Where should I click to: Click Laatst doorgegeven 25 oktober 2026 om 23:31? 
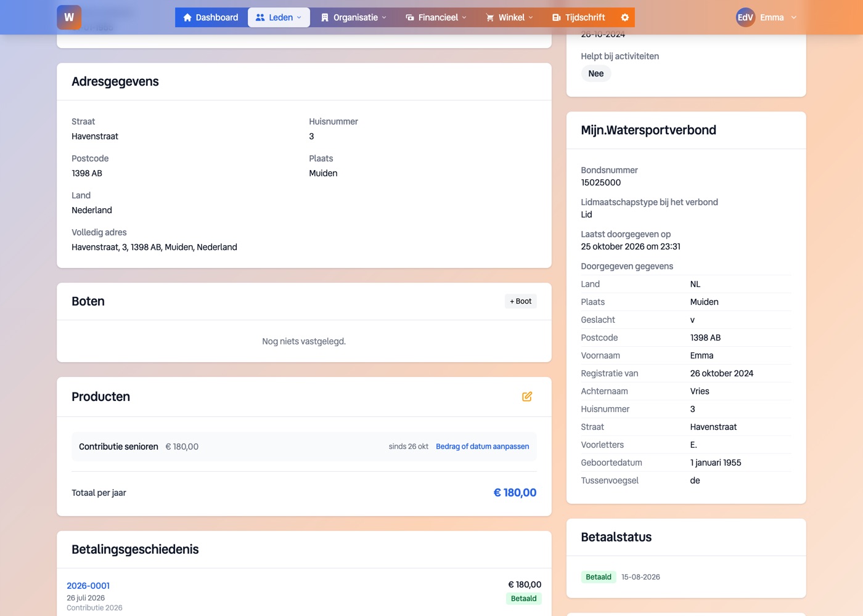click(x=631, y=246)
